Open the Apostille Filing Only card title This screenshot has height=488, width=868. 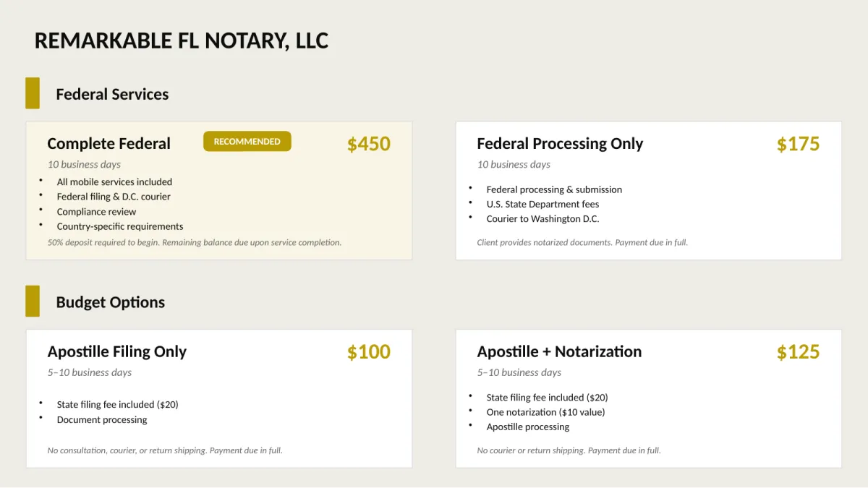tap(117, 352)
